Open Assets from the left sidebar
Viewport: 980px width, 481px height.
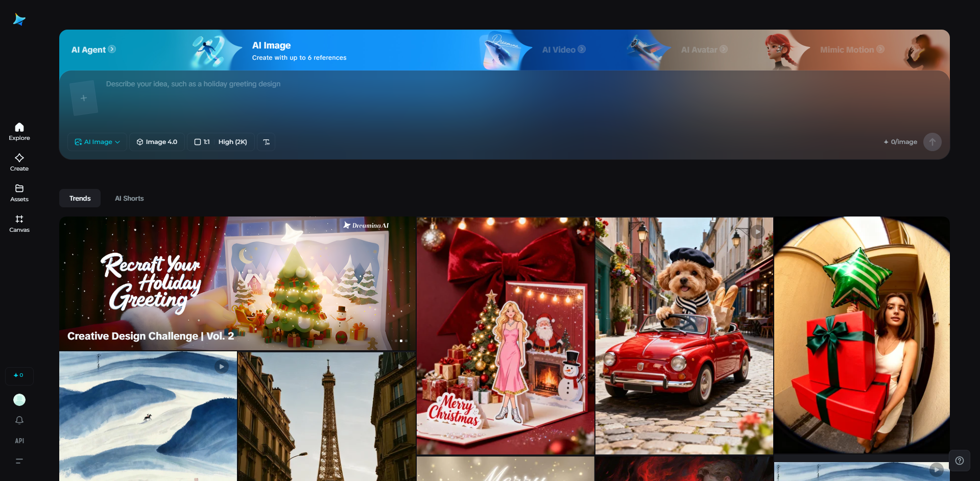tap(19, 193)
